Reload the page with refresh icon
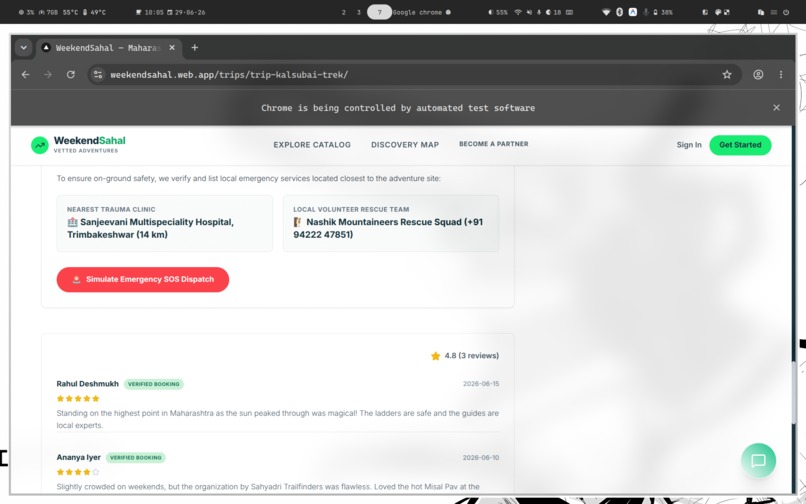 tap(71, 75)
